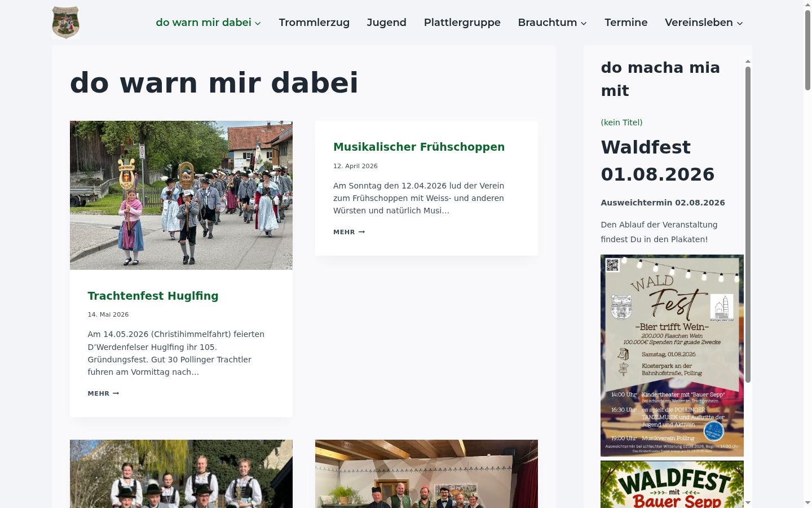812x508 pixels.
Task: Click the page scrollbar up arrow
Action: (807, 4)
